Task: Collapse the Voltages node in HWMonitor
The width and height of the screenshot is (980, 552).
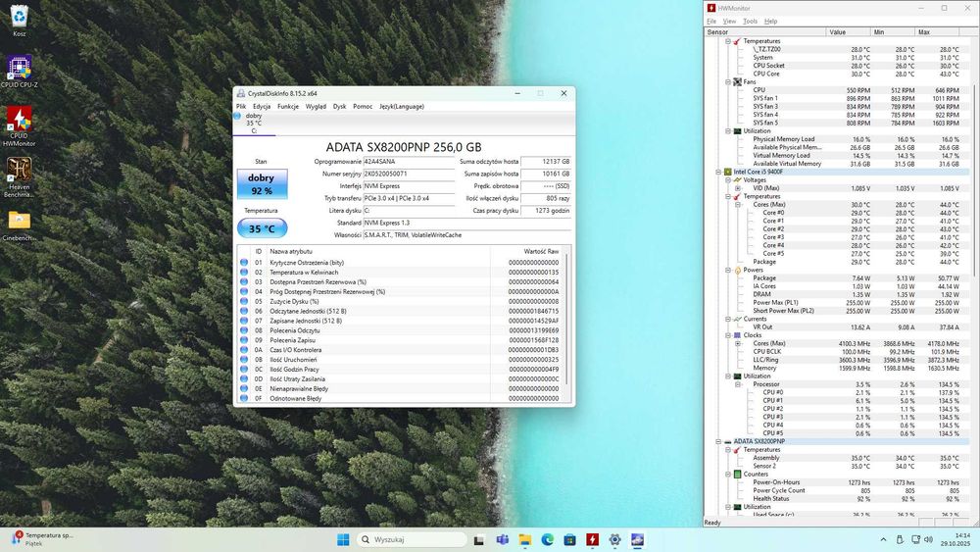Action: point(728,180)
